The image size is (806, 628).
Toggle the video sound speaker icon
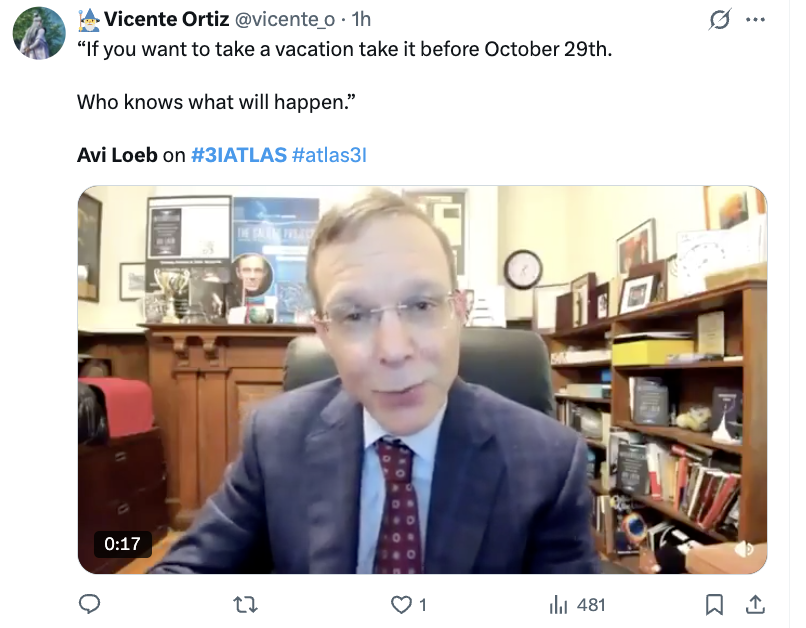tap(744, 549)
